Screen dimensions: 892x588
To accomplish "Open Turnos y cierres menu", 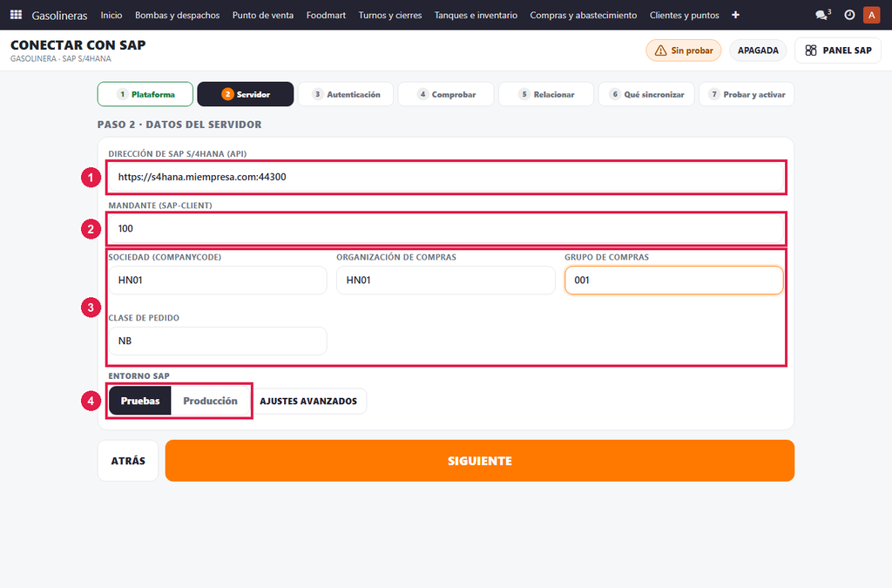I will click(390, 15).
